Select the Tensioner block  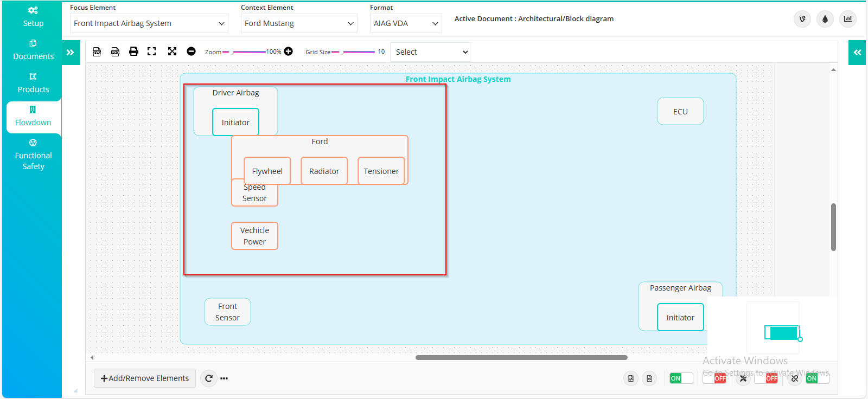(x=381, y=171)
